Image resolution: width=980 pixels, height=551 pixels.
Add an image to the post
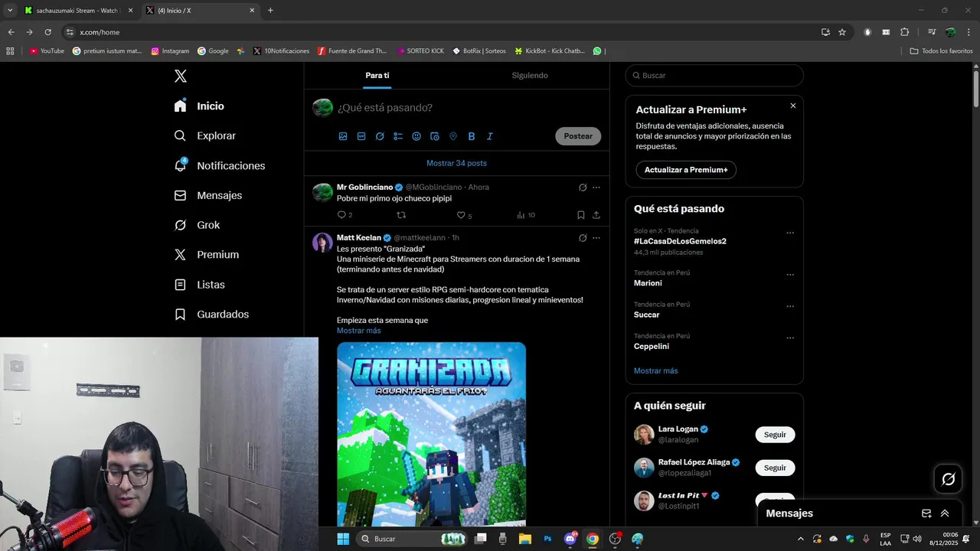(x=343, y=136)
